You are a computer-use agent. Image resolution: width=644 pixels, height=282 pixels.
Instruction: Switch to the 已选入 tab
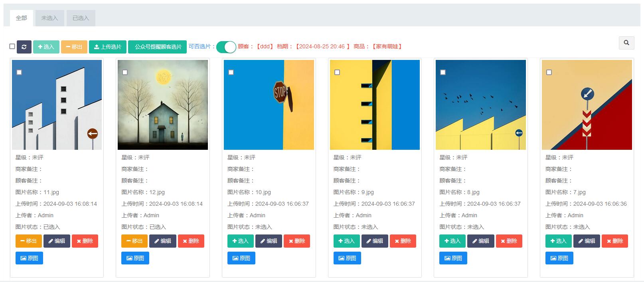coord(81,18)
